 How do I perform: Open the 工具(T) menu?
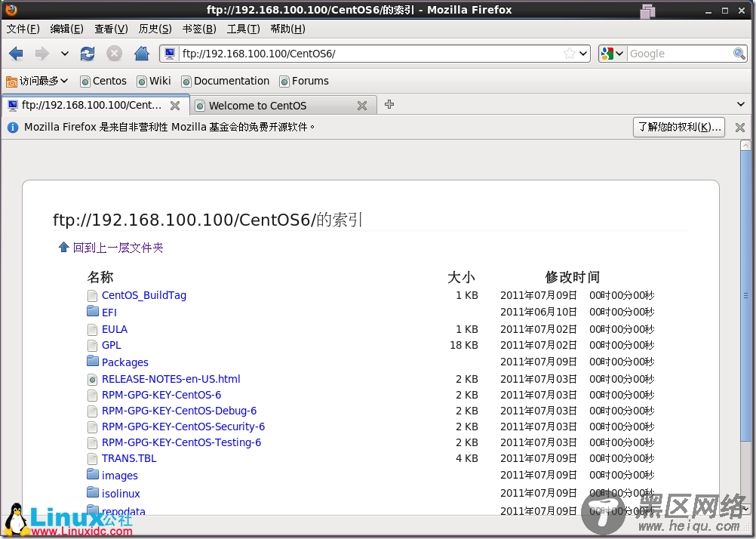[243, 29]
